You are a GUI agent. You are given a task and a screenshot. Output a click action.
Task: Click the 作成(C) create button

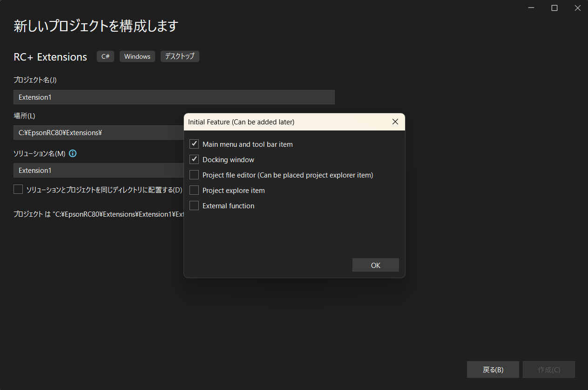548,369
